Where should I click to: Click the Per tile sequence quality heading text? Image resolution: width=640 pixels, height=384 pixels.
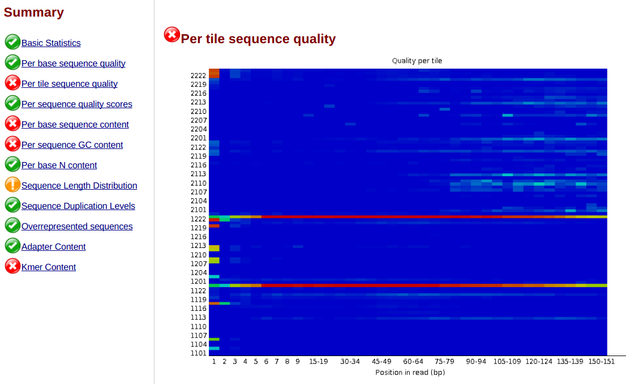(258, 39)
